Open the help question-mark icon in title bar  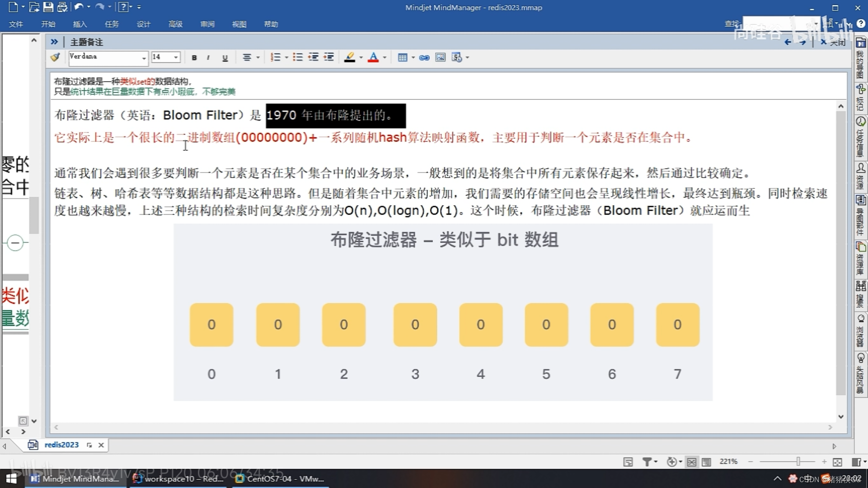click(122, 7)
